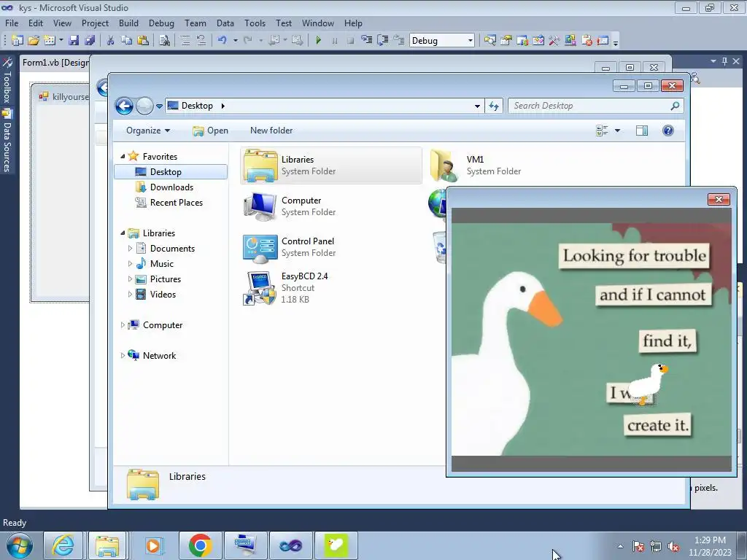The height and width of the screenshot is (560, 747).
Task: Open view options dropdown arrow in Explorer
Action: [x=617, y=131]
